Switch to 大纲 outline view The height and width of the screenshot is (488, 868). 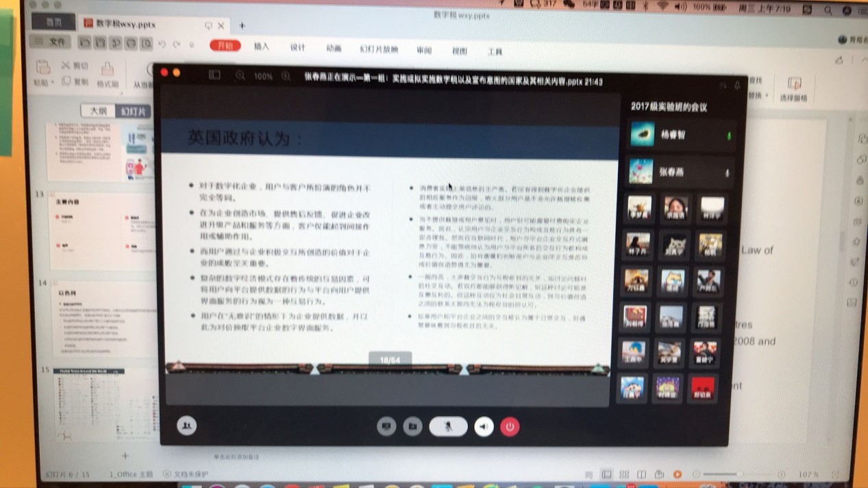(x=98, y=111)
